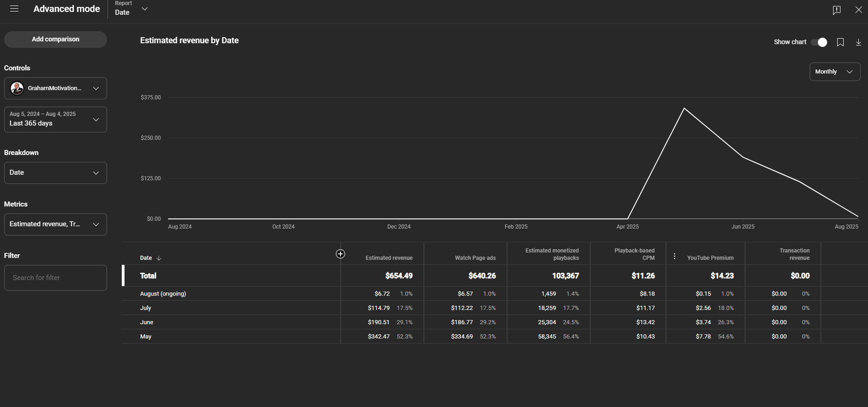This screenshot has width=868, height=407.
Task: Click the Estimated revenue by Date title
Action: [x=189, y=40]
